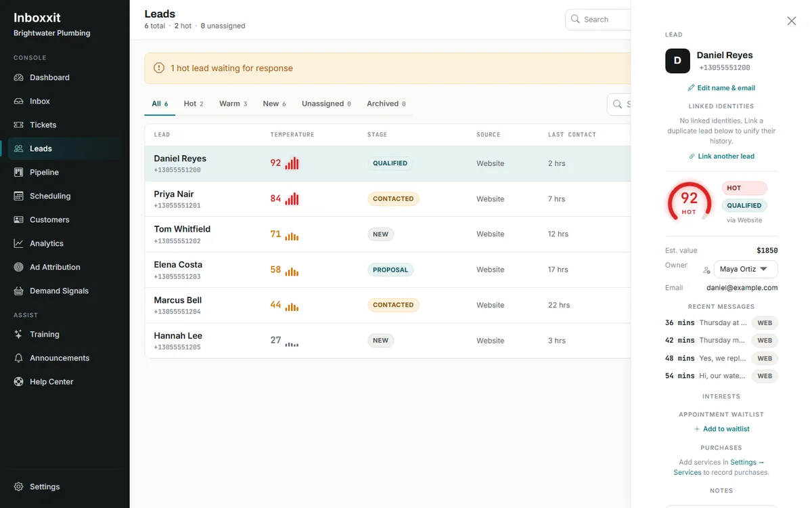This screenshot has width=812, height=508.
Task: Click plus icon beside Add to waitlist
Action: [697, 429]
